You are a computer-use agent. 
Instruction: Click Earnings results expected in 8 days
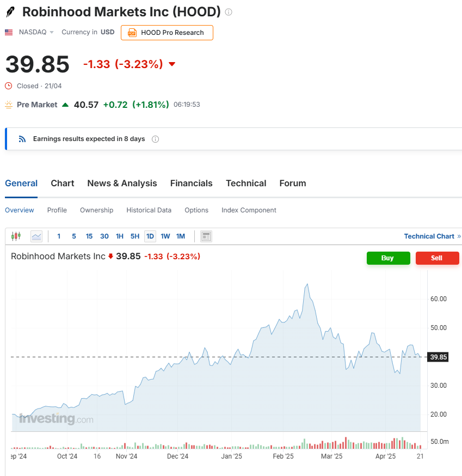(89, 139)
